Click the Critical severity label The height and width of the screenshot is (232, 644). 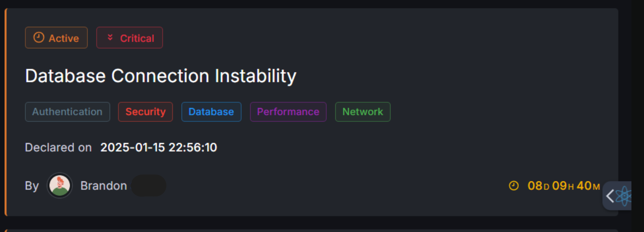coord(137,38)
